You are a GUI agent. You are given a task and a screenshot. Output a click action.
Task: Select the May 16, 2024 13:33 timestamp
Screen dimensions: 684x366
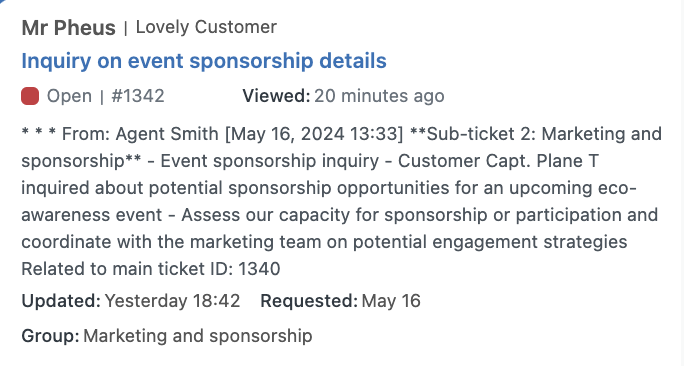coord(315,134)
